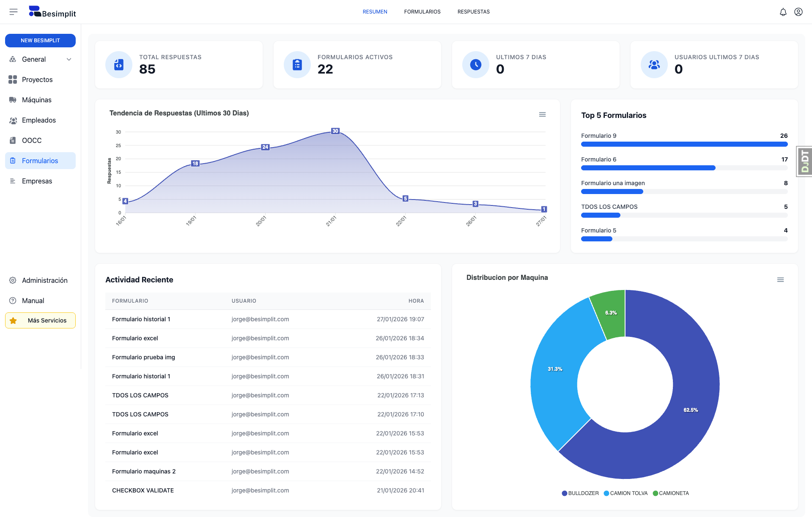Open the RESPUESTAS tab

pos(473,11)
